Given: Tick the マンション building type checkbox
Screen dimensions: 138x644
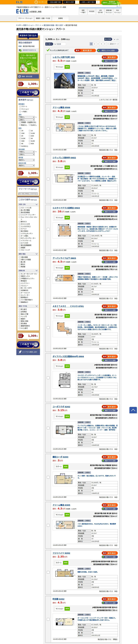Looking at the screenshot, I should tap(20, 109).
